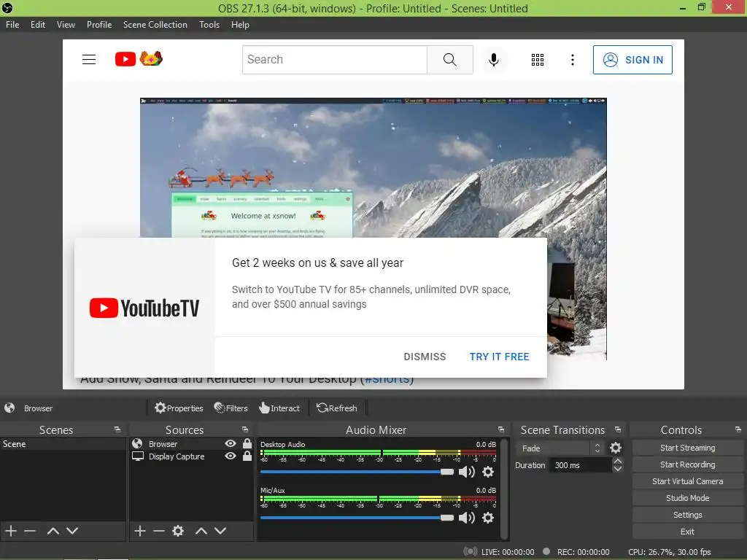
Task: Add a new scene with plus icon
Action: coord(10,531)
